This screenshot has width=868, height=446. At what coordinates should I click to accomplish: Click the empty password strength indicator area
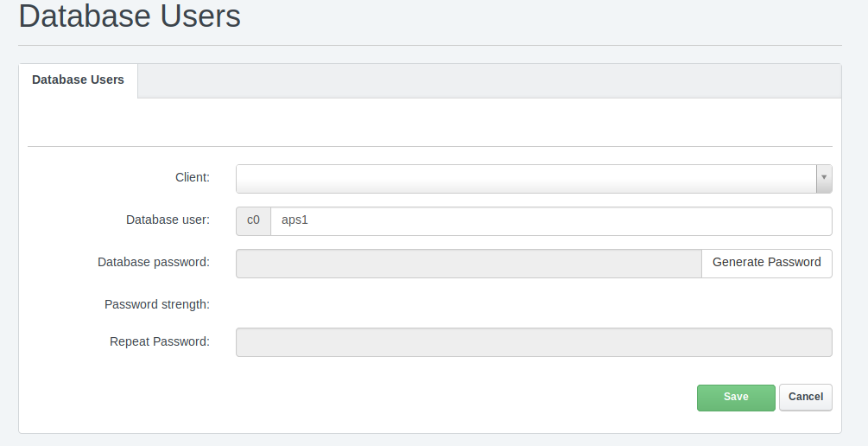534,305
